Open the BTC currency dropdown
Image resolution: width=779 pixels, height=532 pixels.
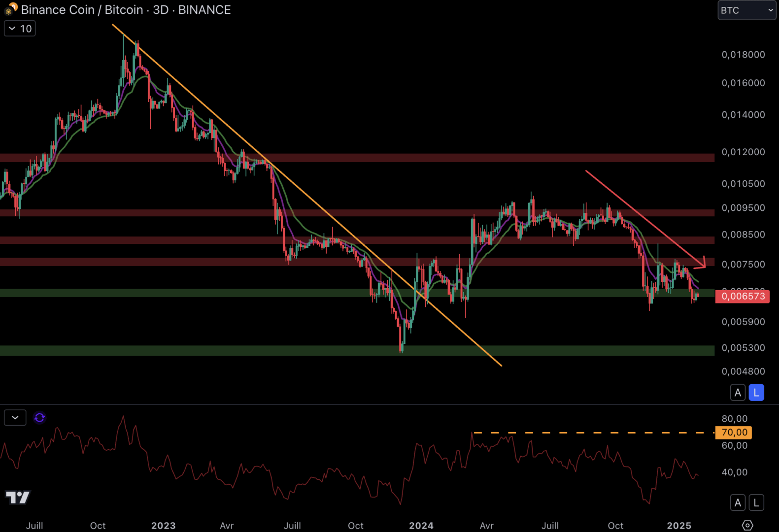(746, 10)
